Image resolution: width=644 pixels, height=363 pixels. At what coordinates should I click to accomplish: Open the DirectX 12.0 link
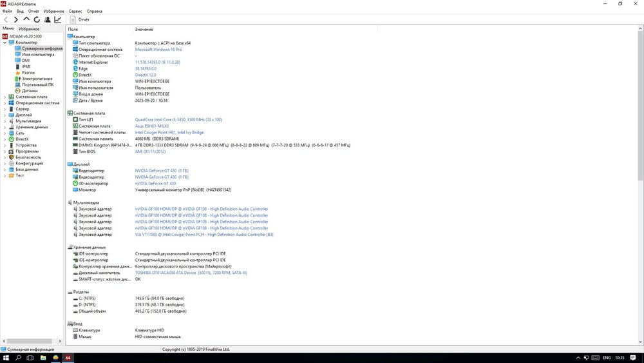(146, 75)
